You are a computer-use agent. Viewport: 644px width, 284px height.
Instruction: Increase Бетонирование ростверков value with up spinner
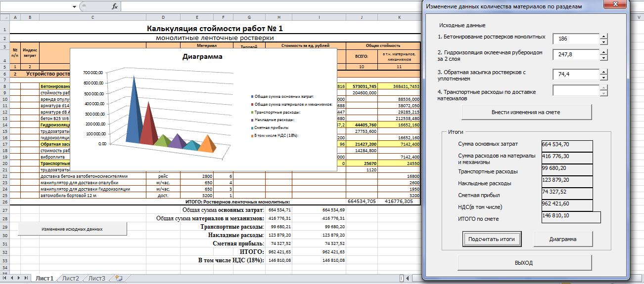[x=603, y=36]
